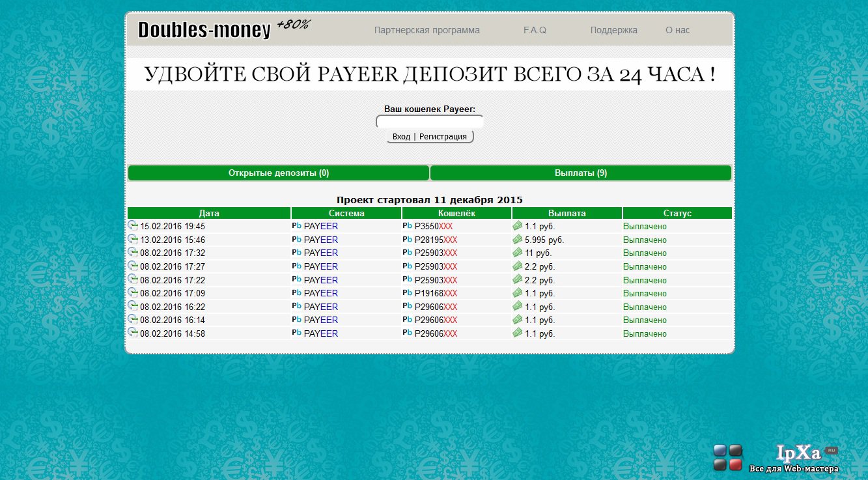Click PAYEER text in 08.02.2016 16:14 row
This screenshot has height=480, width=868.
click(321, 320)
